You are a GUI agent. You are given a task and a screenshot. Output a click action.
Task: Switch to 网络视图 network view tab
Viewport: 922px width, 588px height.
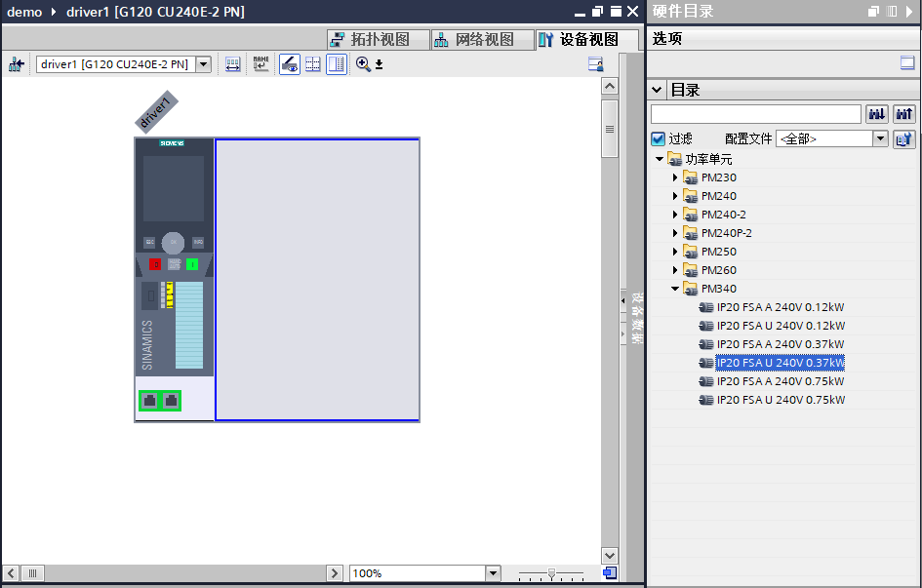pyautogui.click(x=483, y=39)
